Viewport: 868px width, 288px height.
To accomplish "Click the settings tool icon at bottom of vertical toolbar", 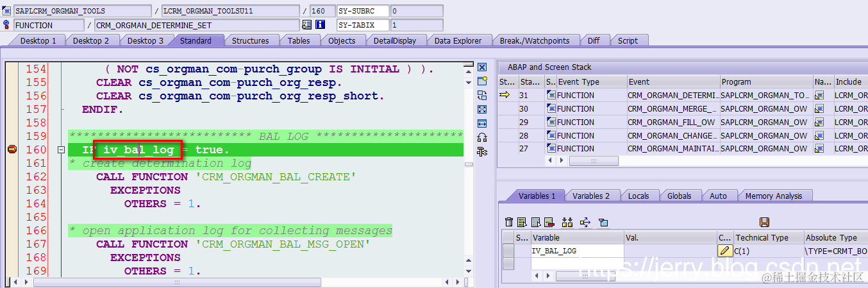I will pos(482,151).
